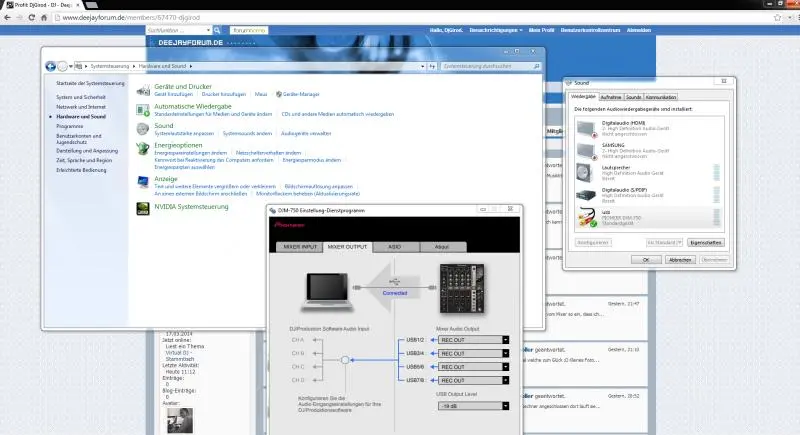The image size is (800, 435).
Task: Open the ASIO tab in DJM-750 utility
Action: [396, 245]
